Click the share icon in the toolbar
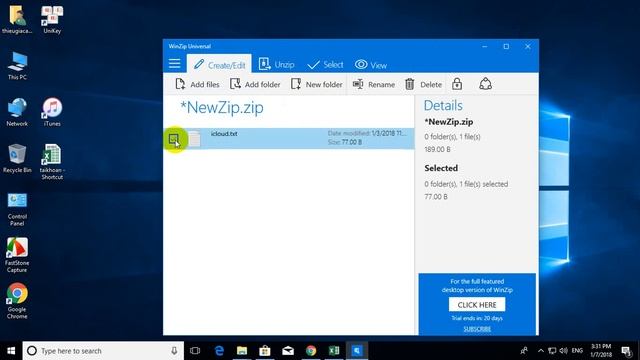640x360 pixels. tap(485, 84)
